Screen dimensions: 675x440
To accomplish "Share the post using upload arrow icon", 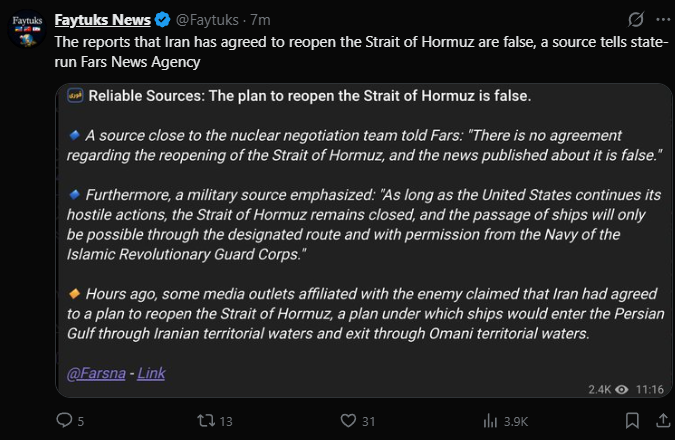I will (663, 420).
